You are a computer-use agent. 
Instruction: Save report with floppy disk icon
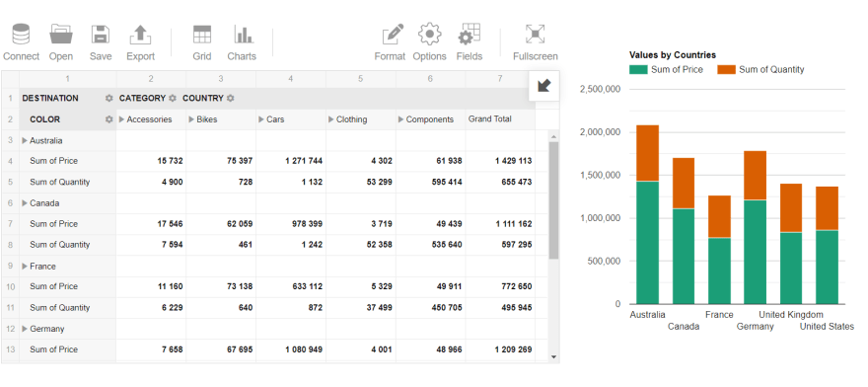(101, 35)
